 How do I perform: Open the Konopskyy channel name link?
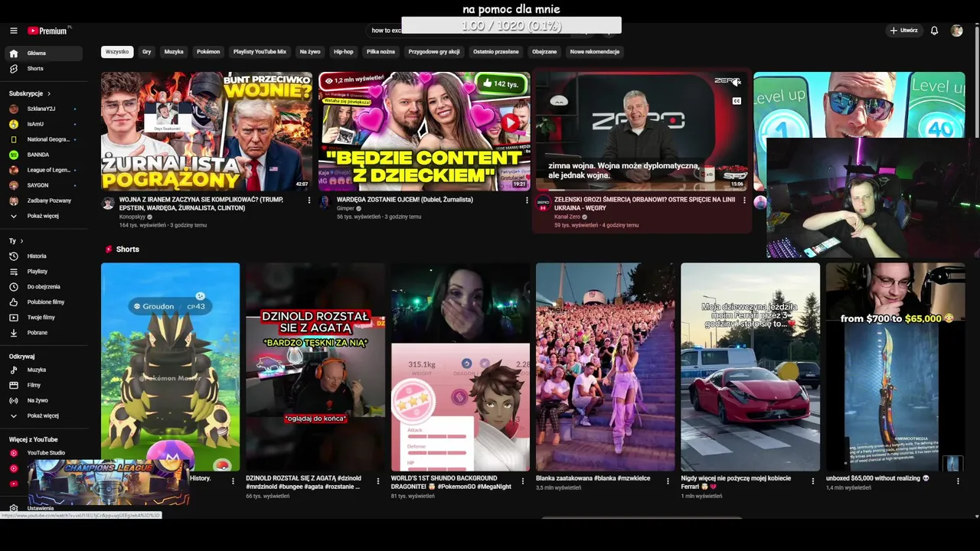pos(132,217)
